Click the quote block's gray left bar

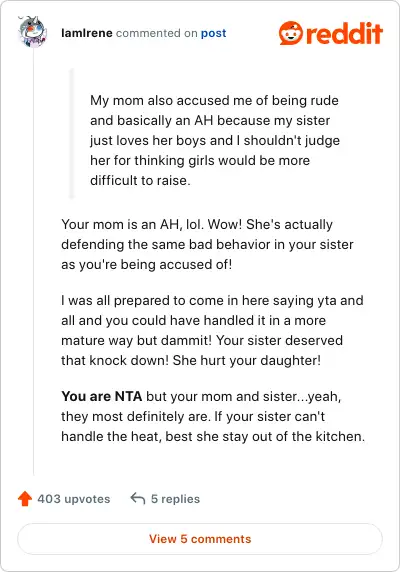click(x=72, y=133)
